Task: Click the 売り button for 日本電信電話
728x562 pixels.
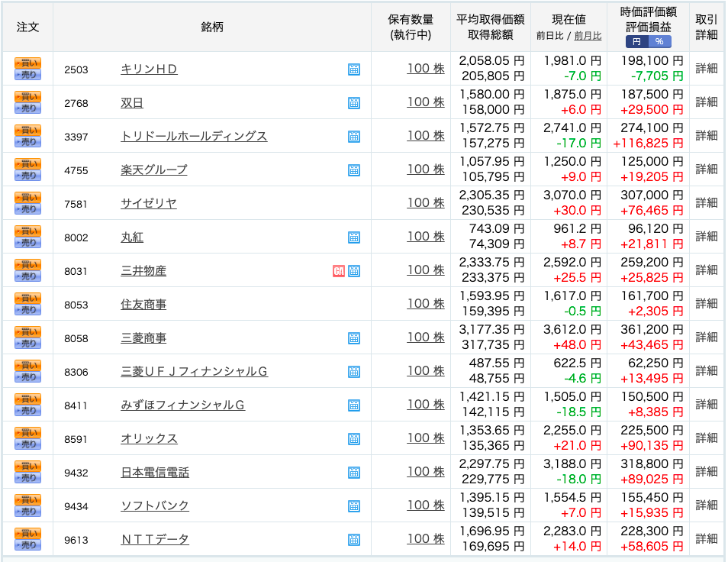Action: pyautogui.click(x=28, y=478)
